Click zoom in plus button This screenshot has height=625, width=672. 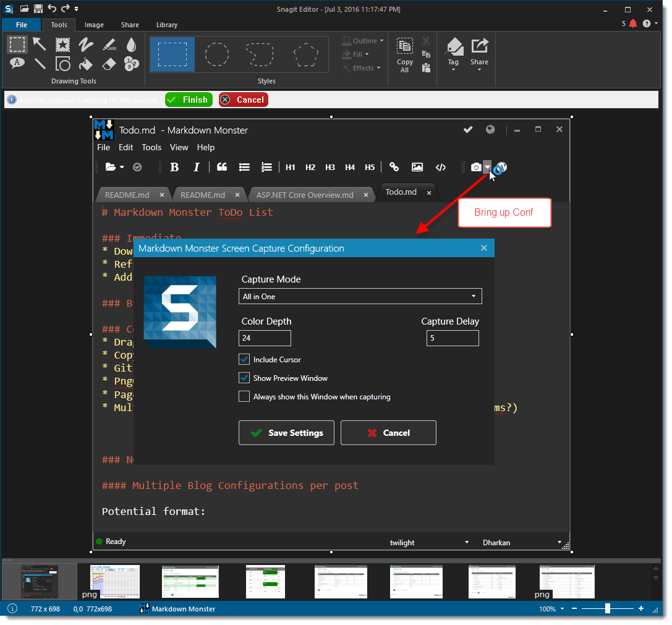pos(640,609)
